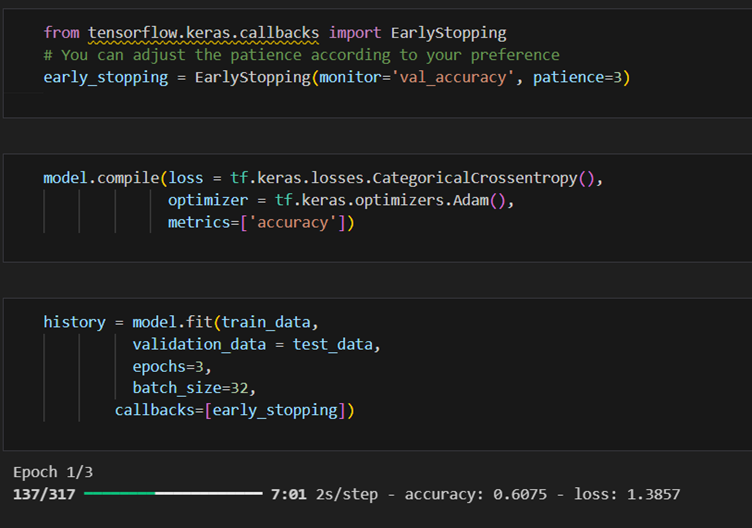Click the training progress bar in output
752x528 pixels.
[173, 493]
